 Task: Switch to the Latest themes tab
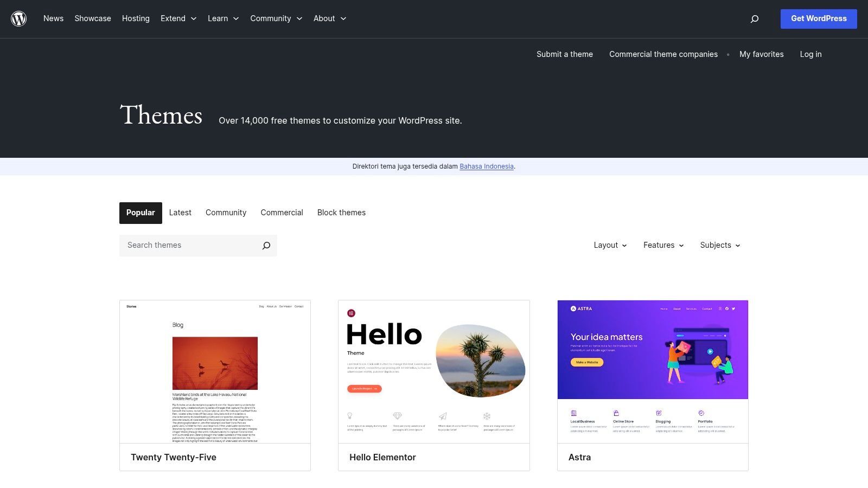[x=180, y=213]
